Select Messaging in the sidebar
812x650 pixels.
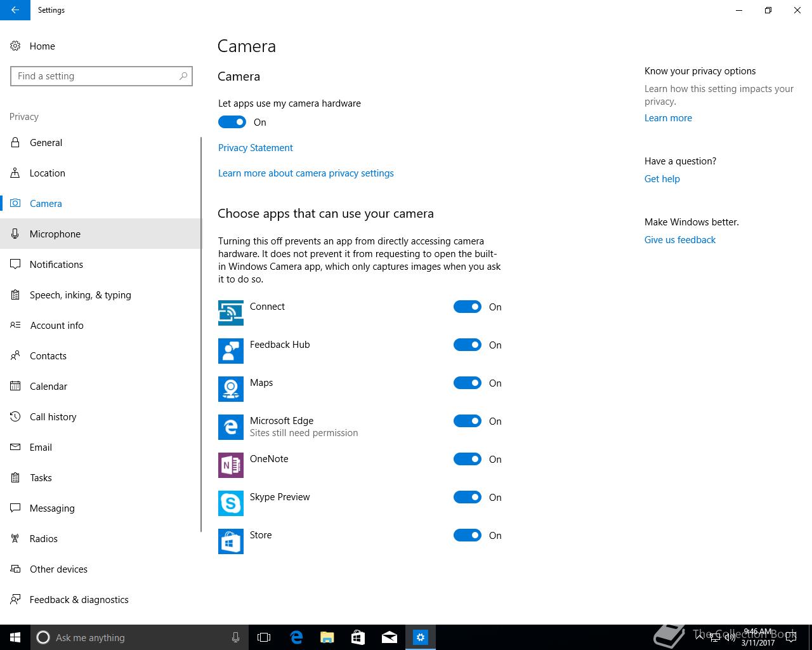[x=100, y=508]
